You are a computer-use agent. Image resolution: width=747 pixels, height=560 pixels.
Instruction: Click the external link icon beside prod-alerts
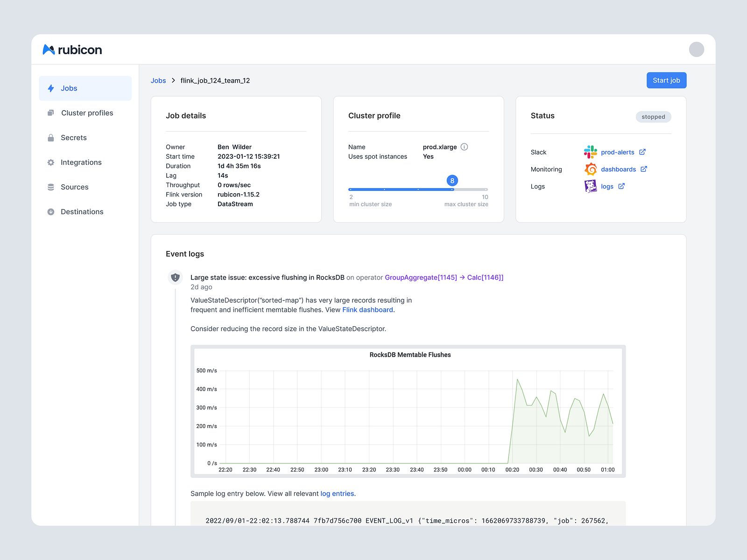642,152
